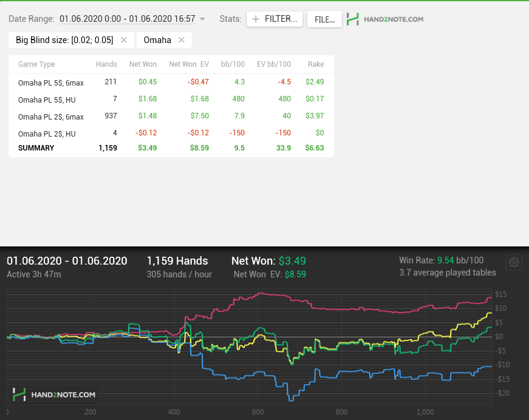Click the graph Net Won EV: $8.59 label
Screen dimensions: 529x420
tap(270, 274)
